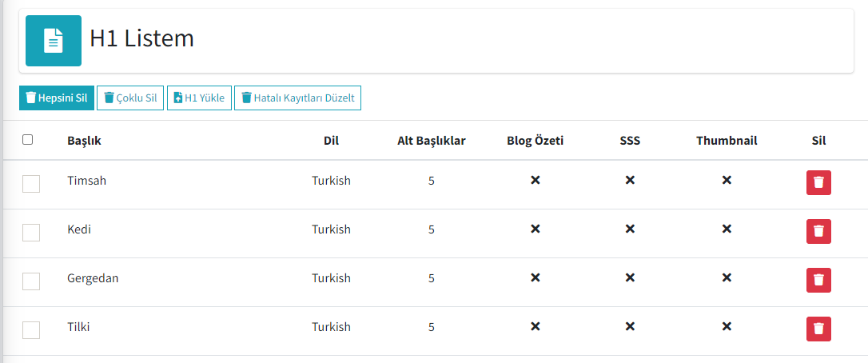This screenshot has width=868, height=363.
Task: Mark the Tilki row checkbox
Action: click(x=31, y=329)
